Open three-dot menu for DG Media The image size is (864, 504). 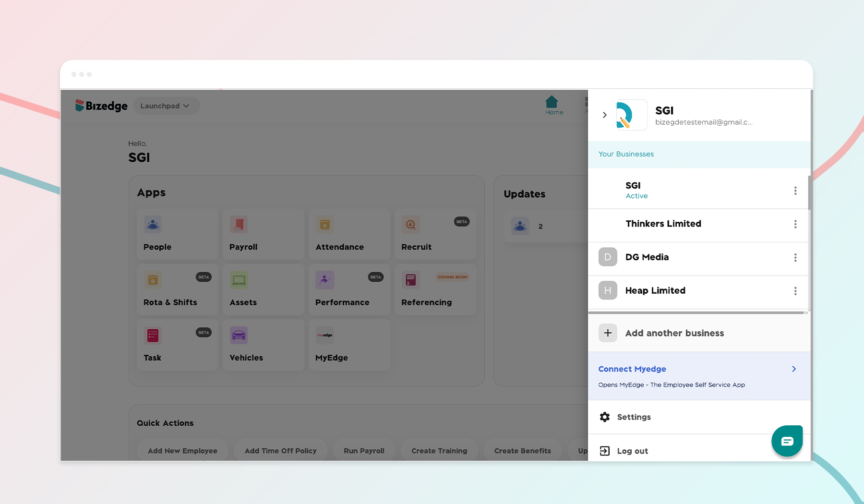coord(795,258)
